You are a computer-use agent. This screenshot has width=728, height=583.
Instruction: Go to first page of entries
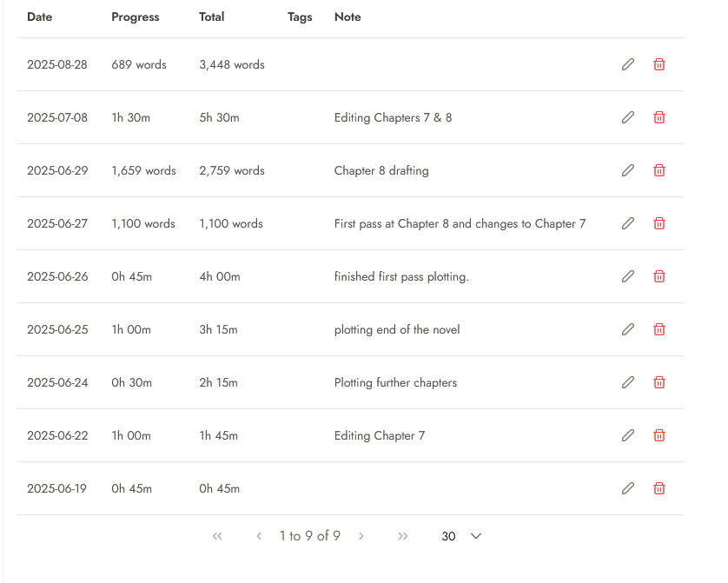tap(217, 536)
